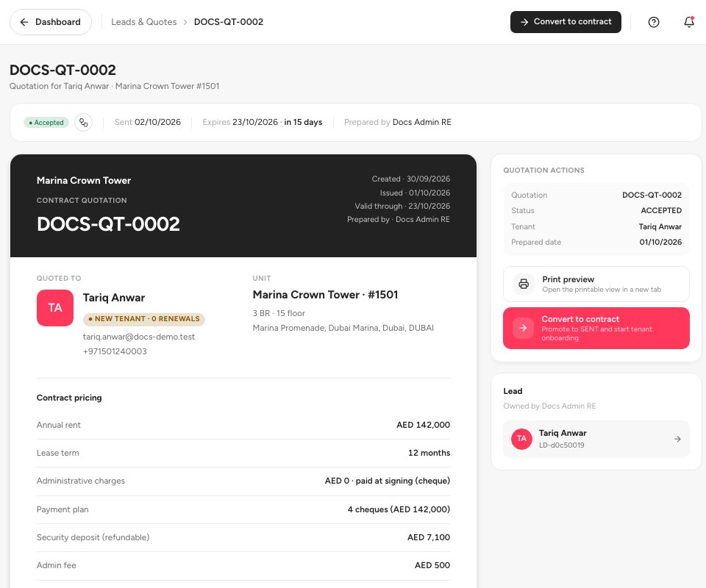
Task: Click the TA avatar in the Lead card
Action: (521, 439)
